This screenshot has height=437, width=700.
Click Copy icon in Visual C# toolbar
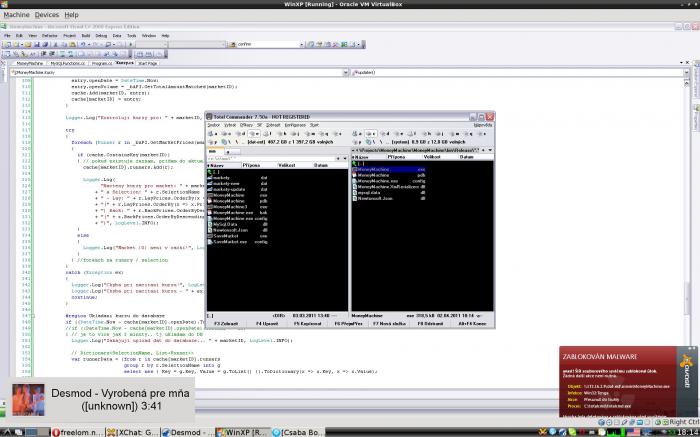pos(64,45)
